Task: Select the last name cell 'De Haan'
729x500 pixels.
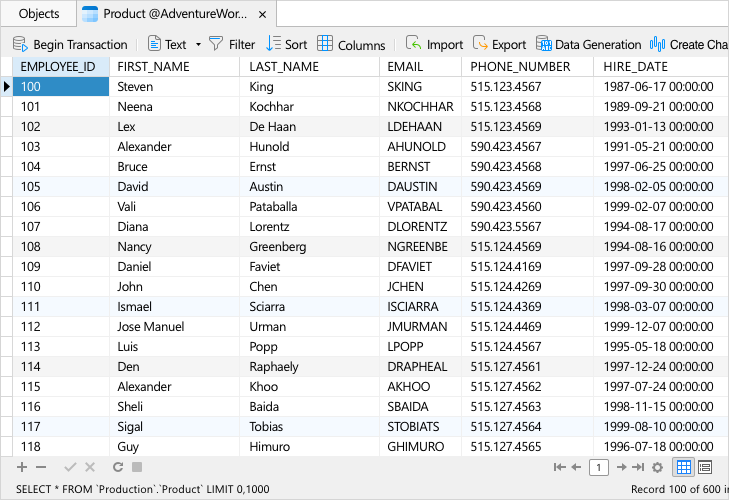Action: click(310, 127)
